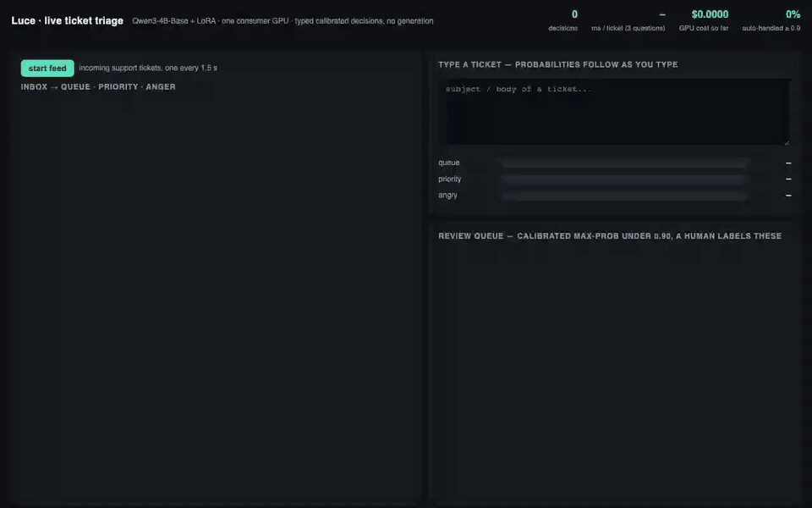Click the auto-handled 0% stat
This screenshot has width=812, height=508.
pos(771,20)
